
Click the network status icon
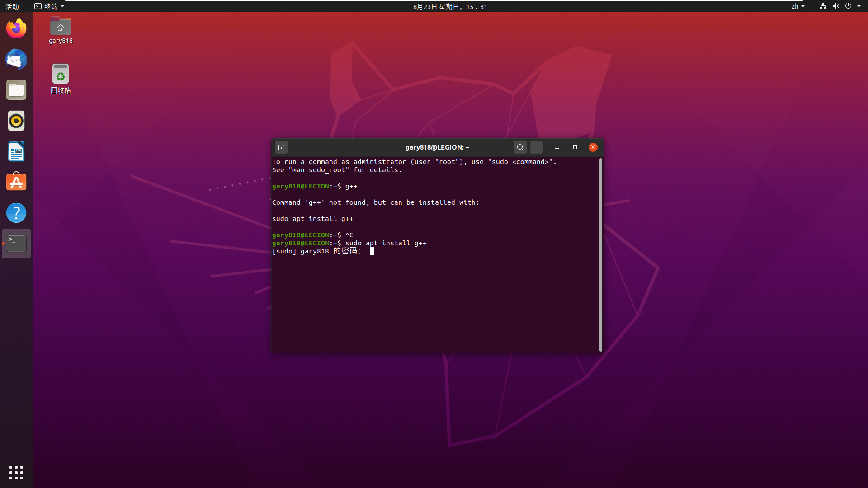pyautogui.click(x=823, y=6)
